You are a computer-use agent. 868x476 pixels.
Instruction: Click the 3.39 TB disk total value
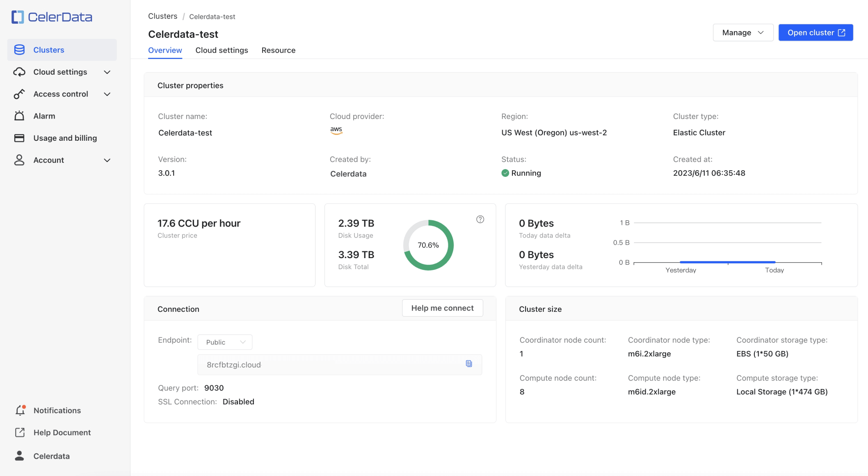pos(356,254)
